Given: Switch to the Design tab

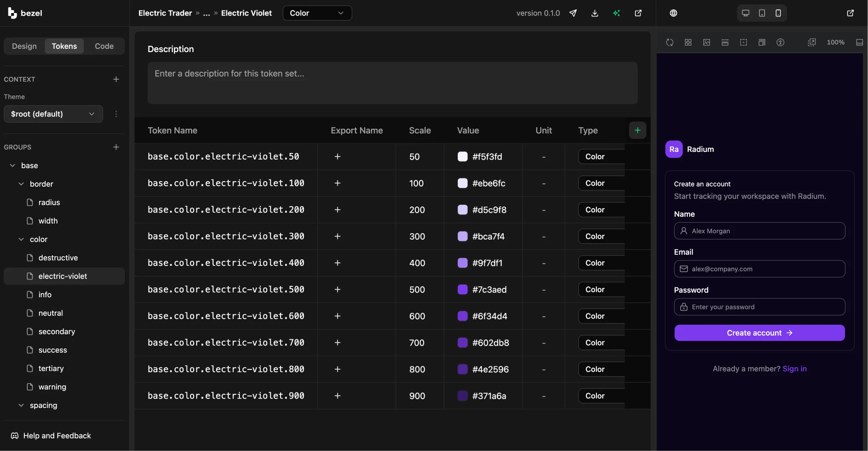Looking at the screenshot, I should (x=24, y=46).
